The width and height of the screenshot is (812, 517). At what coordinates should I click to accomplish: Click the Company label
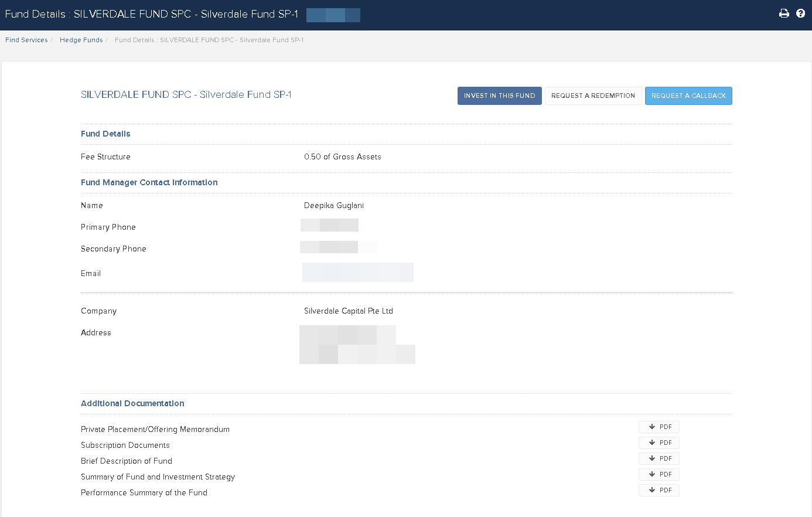[x=99, y=311]
